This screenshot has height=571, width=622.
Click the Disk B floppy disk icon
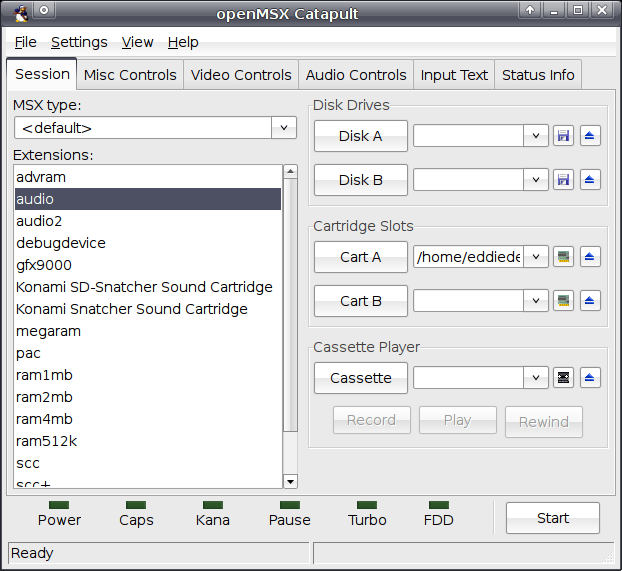coord(563,180)
